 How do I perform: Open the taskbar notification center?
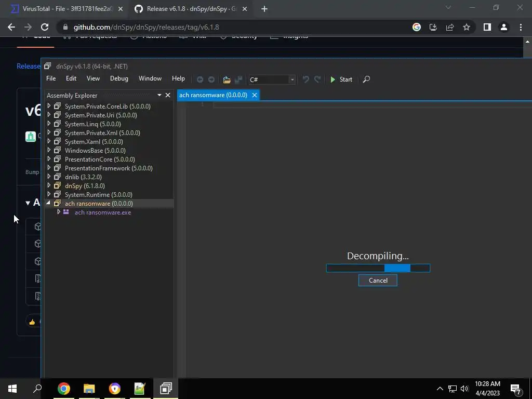coord(516,389)
